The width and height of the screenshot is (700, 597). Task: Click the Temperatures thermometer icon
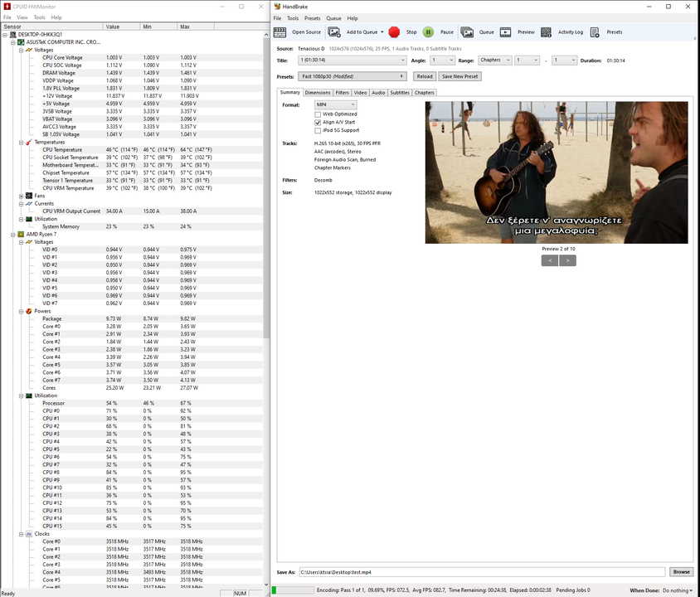pos(29,142)
